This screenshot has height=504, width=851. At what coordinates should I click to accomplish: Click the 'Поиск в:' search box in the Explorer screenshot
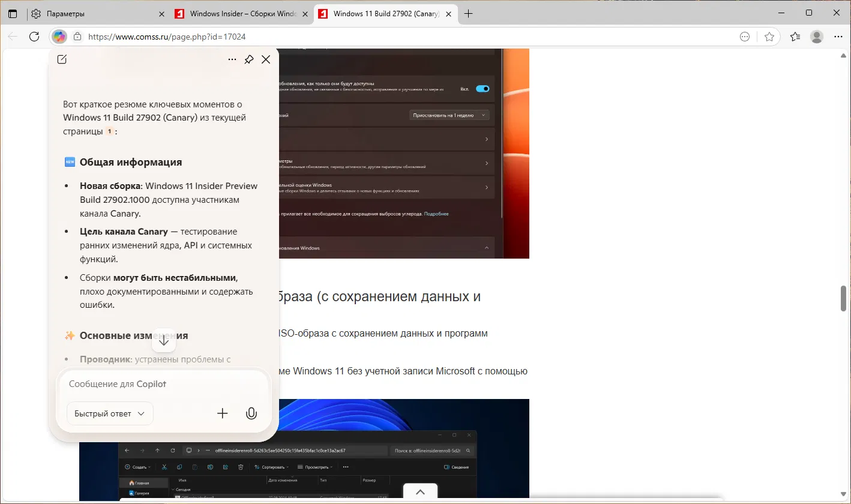[432, 450]
